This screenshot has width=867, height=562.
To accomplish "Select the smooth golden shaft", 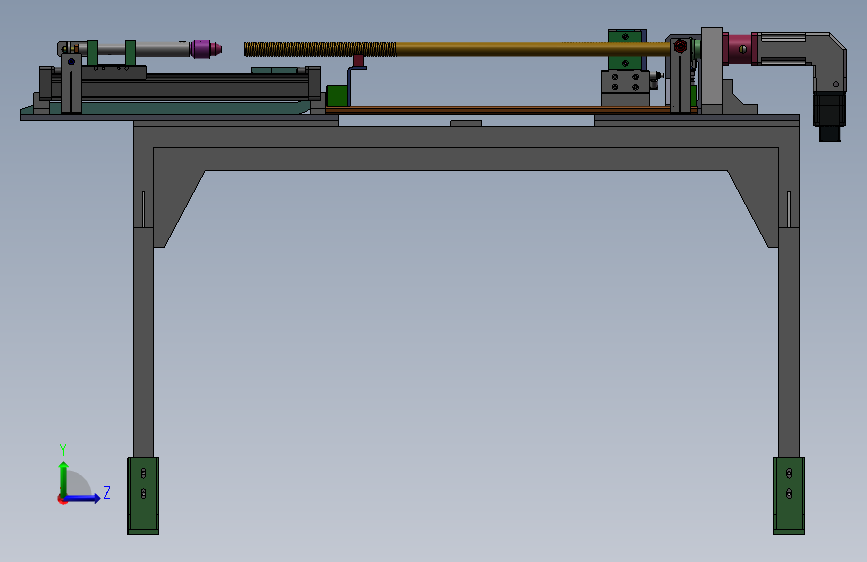I will pyautogui.click(x=534, y=49).
